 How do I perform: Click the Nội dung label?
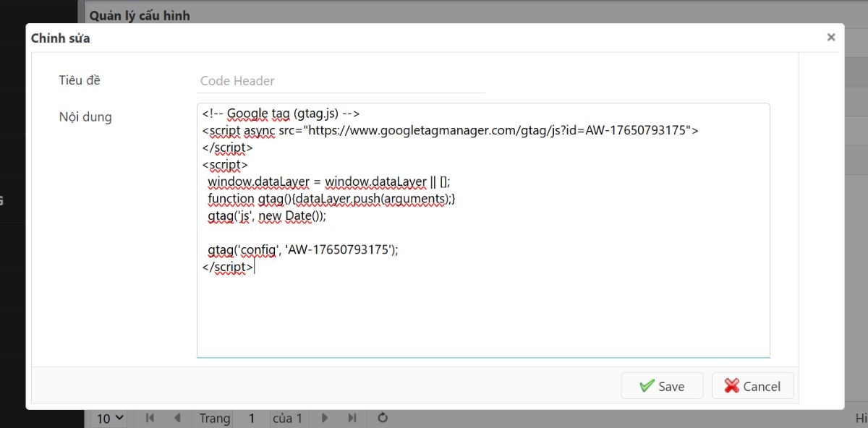click(x=85, y=116)
